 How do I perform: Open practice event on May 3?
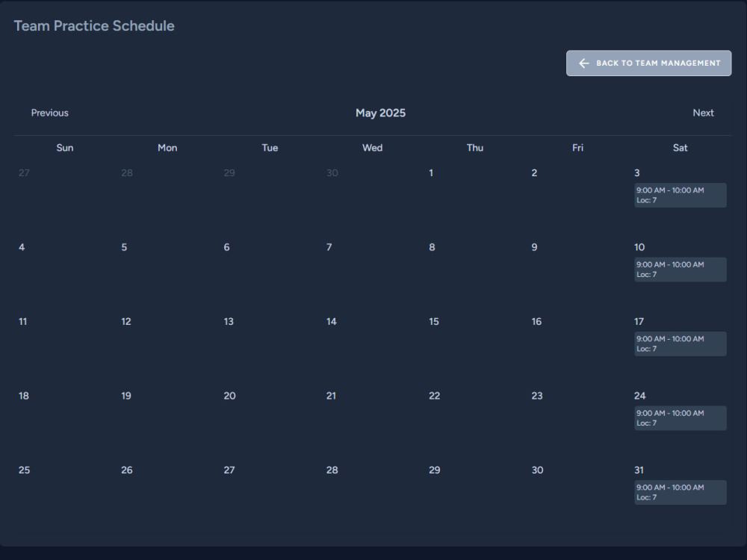[681, 195]
